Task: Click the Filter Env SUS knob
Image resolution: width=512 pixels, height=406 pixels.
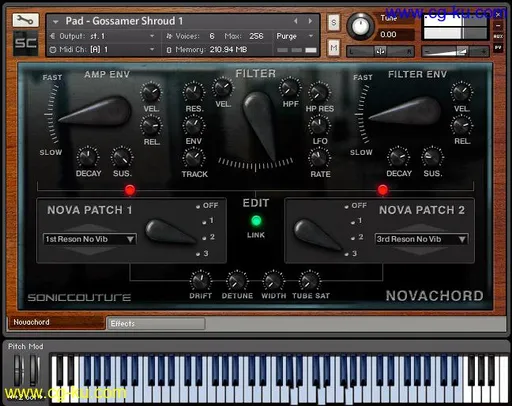Action: click(x=432, y=157)
